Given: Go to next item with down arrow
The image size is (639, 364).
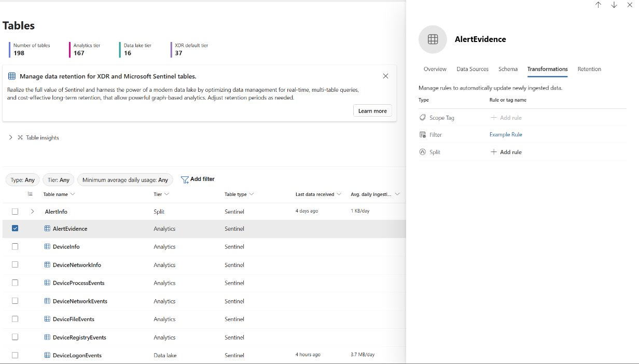Looking at the screenshot, I should click(x=614, y=5).
